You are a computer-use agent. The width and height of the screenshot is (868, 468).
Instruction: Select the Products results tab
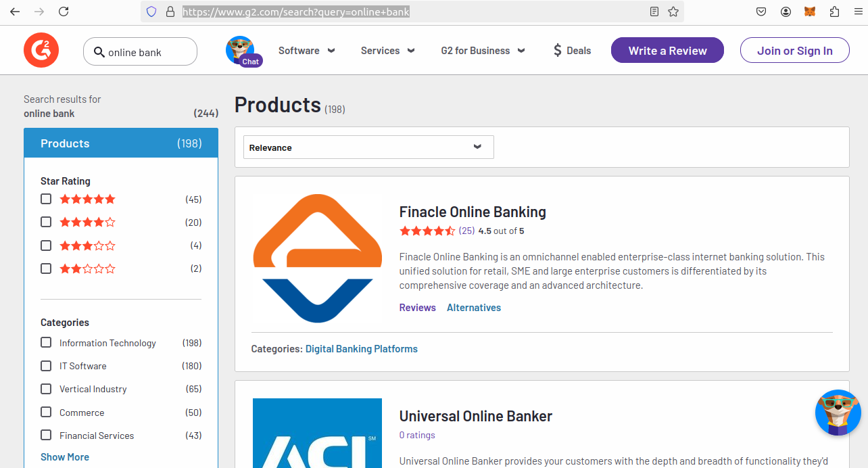(x=121, y=143)
